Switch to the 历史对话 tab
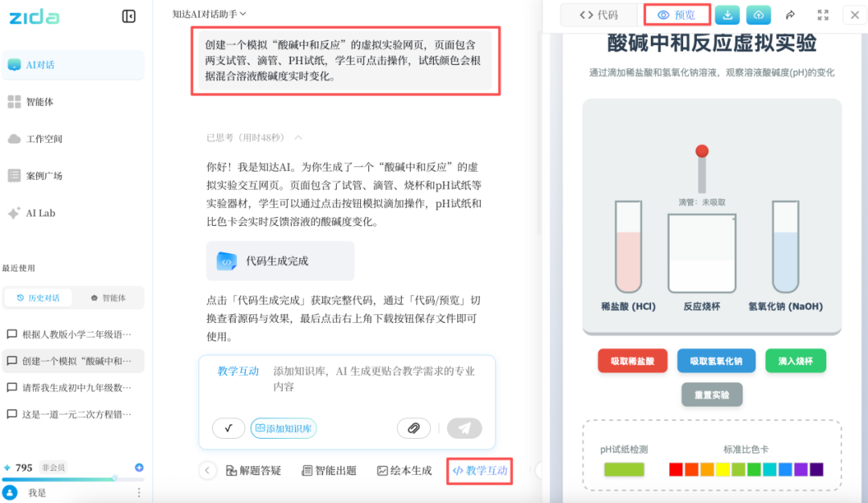 [x=39, y=298]
